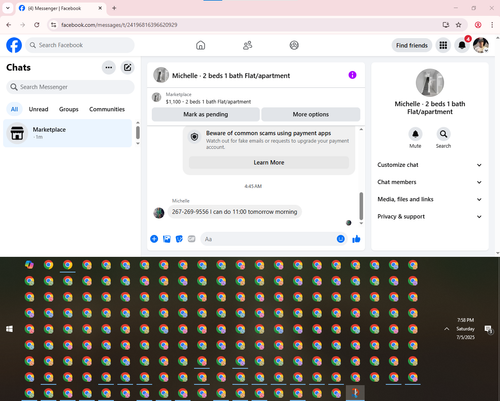
Task: Click Find friends button
Action: coord(412,45)
